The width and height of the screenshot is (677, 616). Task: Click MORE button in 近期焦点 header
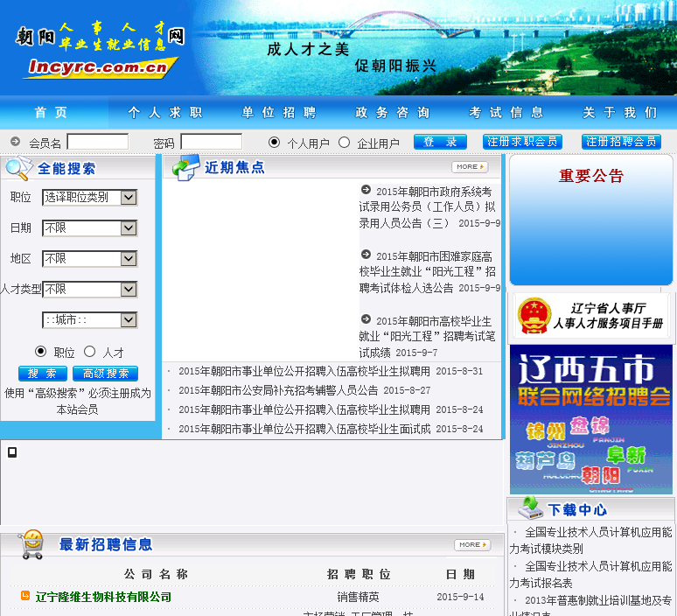pos(470,167)
